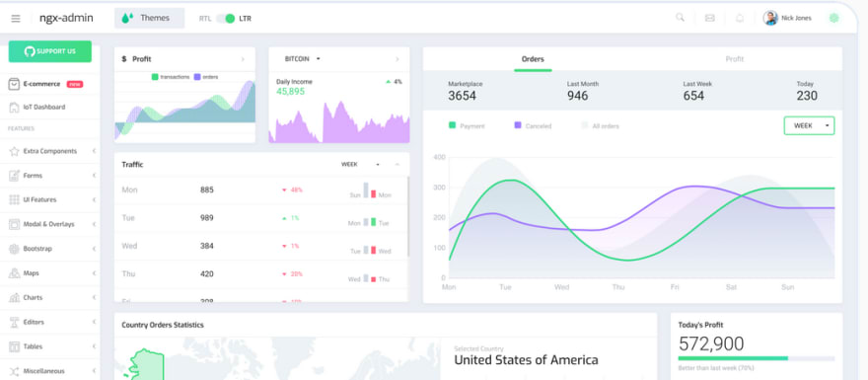The width and height of the screenshot is (868, 380).
Task: Open the Traffic WEEK period dropdown
Action: pyautogui.click(x=360, y=165)
